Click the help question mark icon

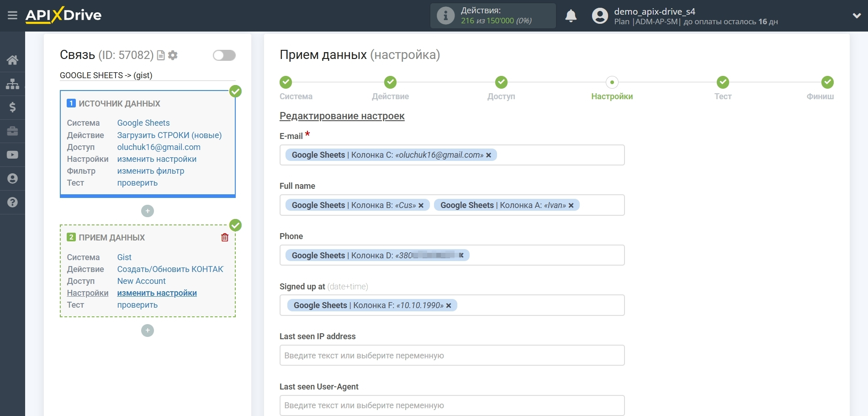12,202
